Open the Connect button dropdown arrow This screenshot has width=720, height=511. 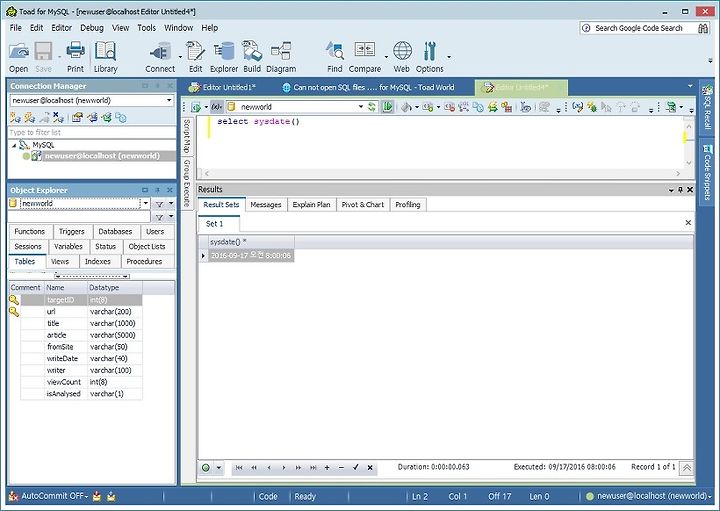click(x=180, y=57)
